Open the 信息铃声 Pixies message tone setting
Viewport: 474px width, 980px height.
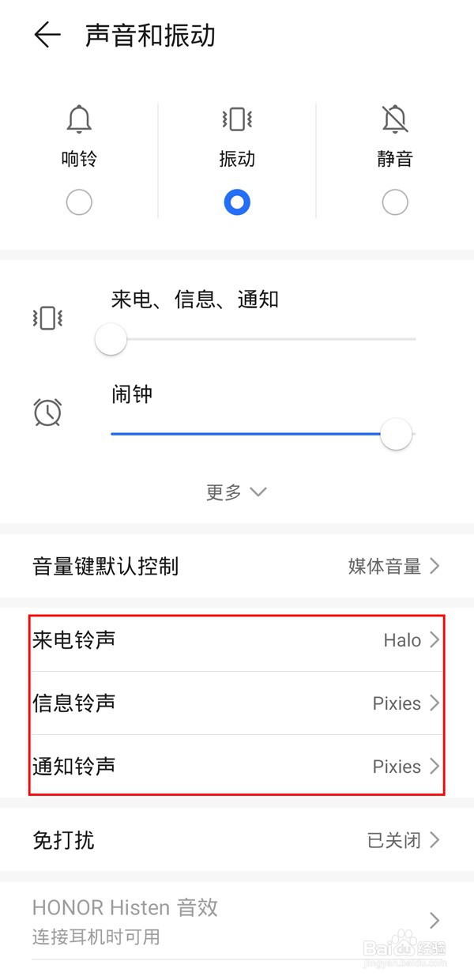coord(237,703)
